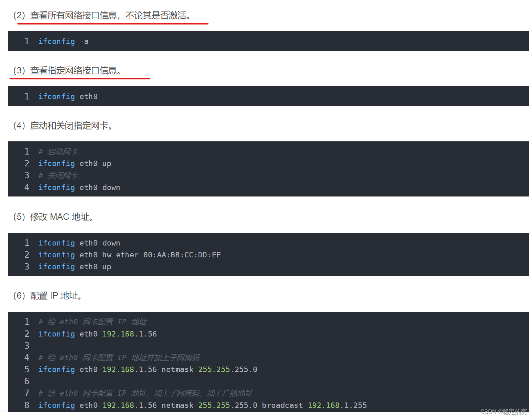
Task: Click the line ending with "netmask 255.255.255.0"
Action: [x=148, y=369]
